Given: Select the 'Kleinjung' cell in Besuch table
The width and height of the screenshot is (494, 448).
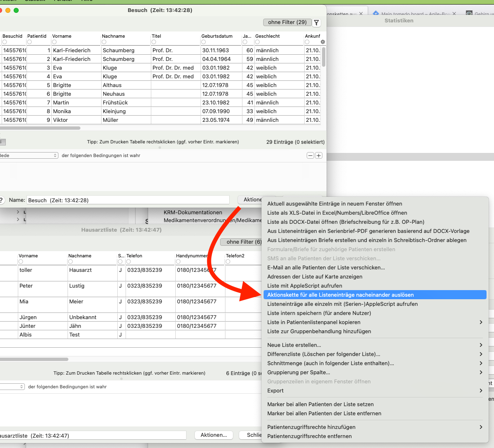Looking at the screenshot, I should point(126,111).
